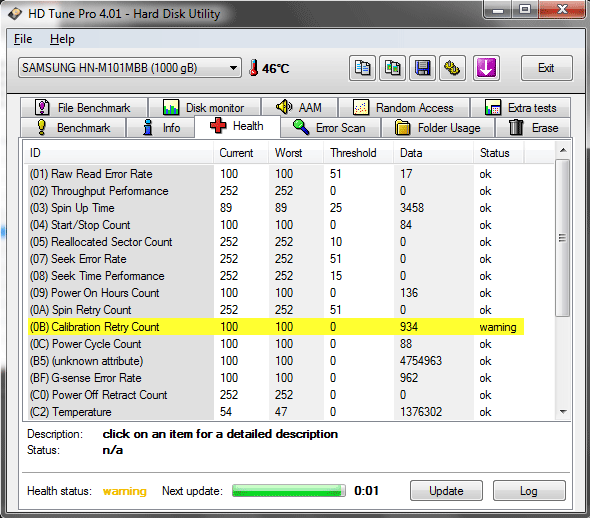
Task: Select the Health tab
Action: (237, 126)
